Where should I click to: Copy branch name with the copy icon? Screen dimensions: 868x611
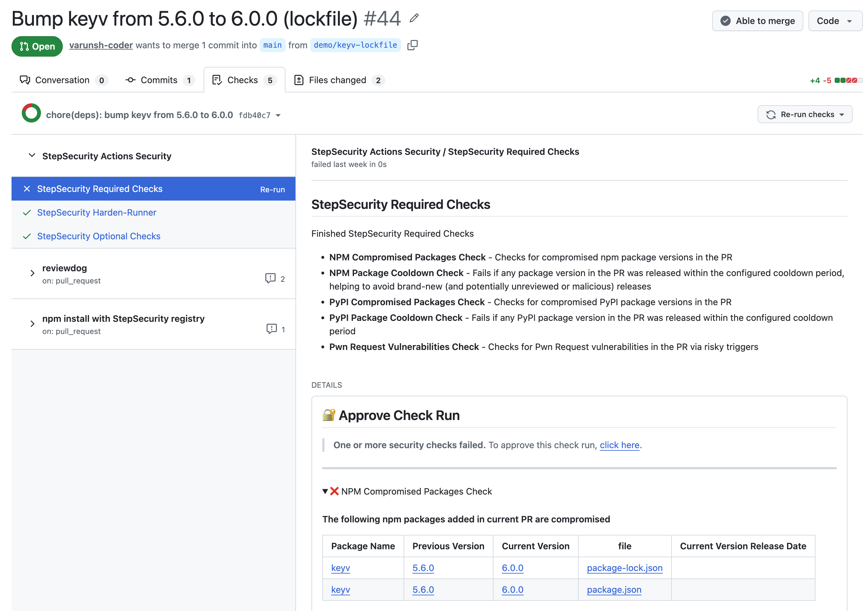tap(413, 45)
